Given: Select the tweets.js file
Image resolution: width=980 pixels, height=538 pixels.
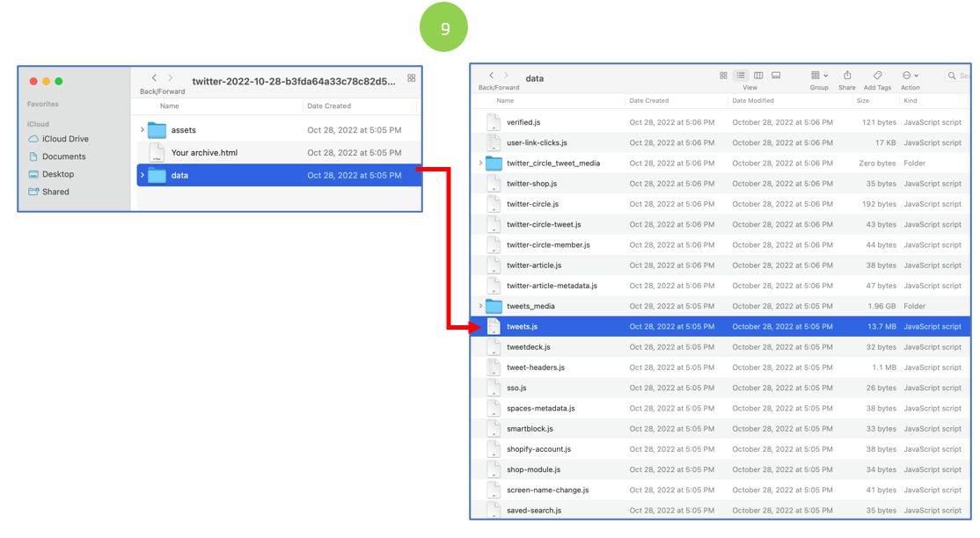Looking at the screenshot, I should (720, 326).
